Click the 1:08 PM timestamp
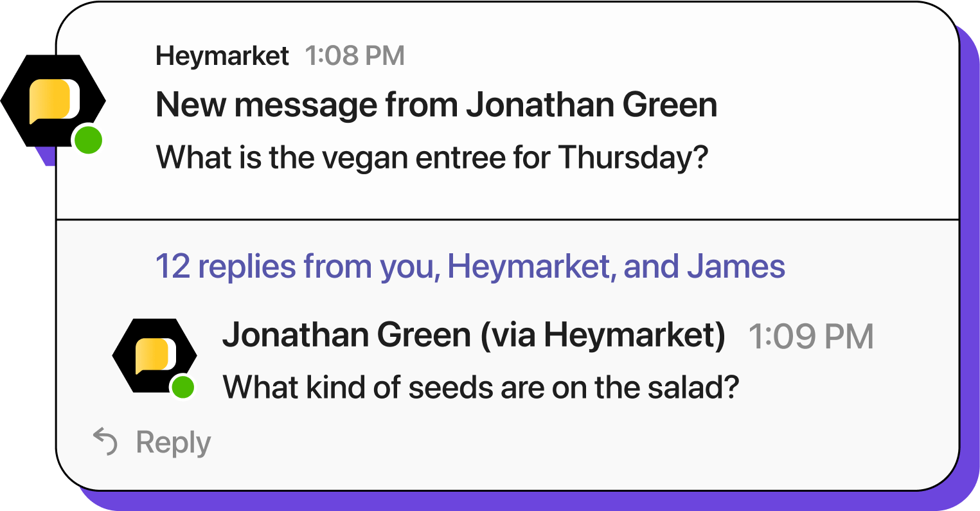 click(355, 57)
